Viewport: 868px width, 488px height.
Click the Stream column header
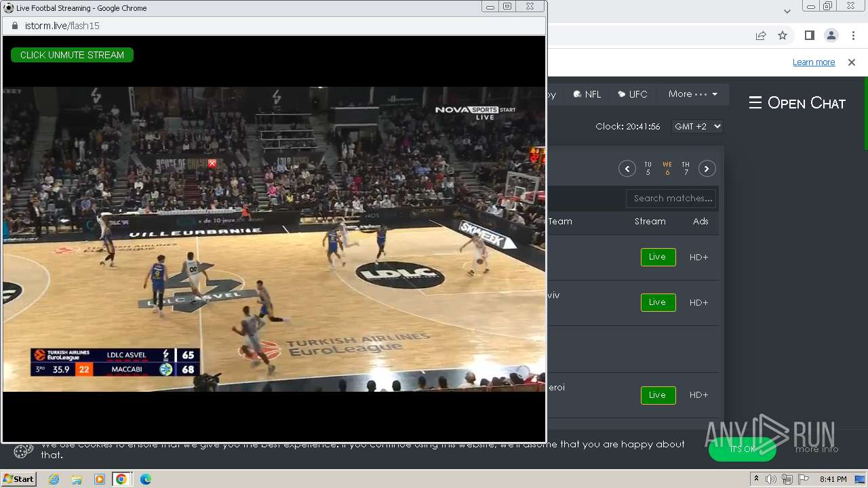(650, 222)
